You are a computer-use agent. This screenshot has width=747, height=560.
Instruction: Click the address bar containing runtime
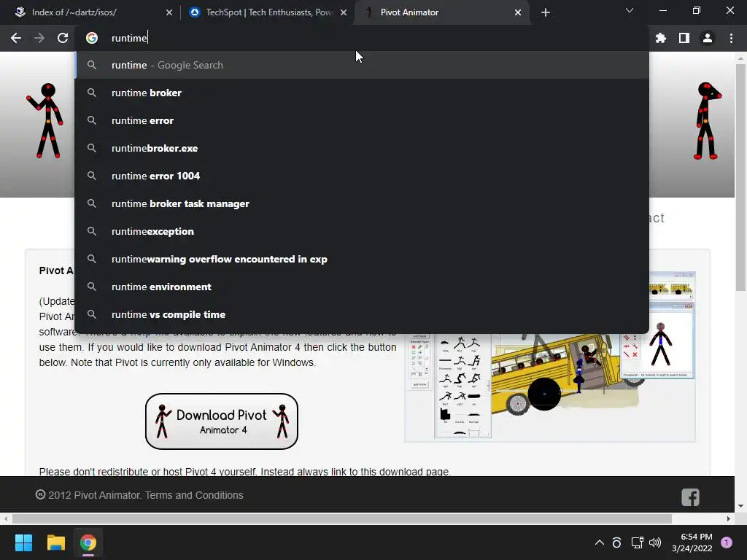362,38
